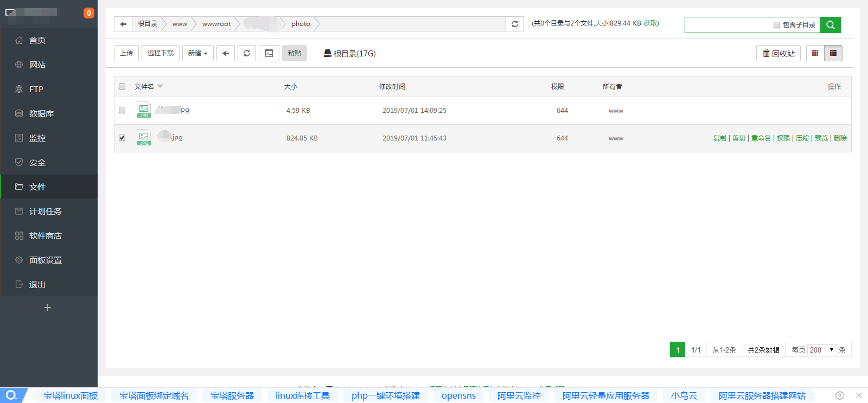Click the green search magnifier button
Viewport: 868px width, 403px height.
pyautogui.click(x=830, y=24)
